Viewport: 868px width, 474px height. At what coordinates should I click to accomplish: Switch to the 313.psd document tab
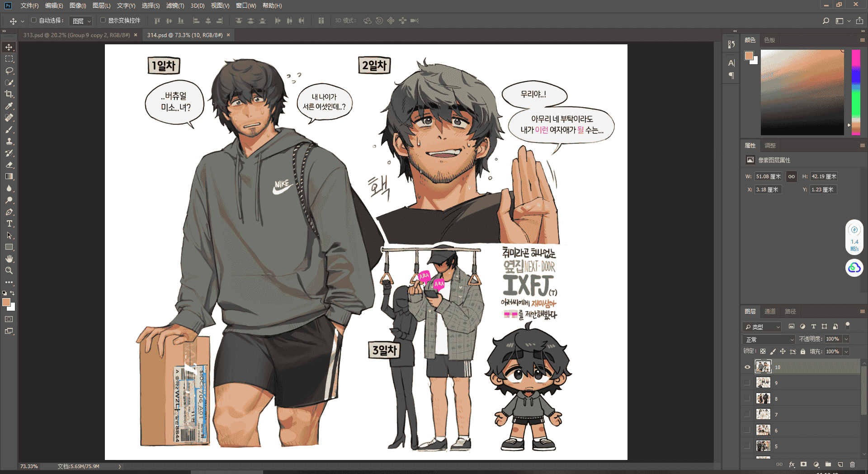click(x=76, y=35)
